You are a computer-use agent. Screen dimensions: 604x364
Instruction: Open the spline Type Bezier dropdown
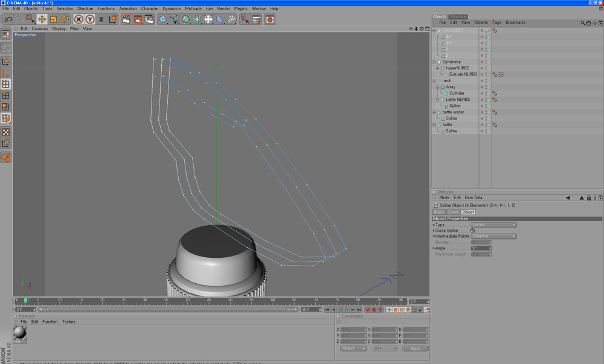[x=494, y=225]
